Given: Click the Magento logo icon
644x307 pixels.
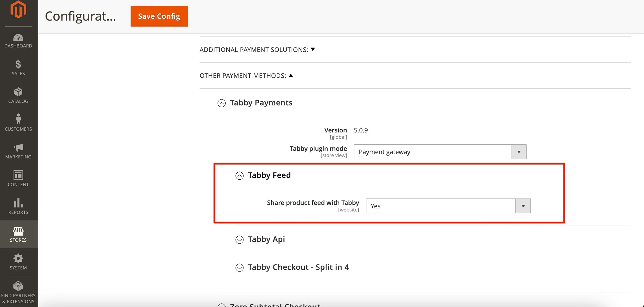Looking at the screenshot, I should tap(18, 9).
